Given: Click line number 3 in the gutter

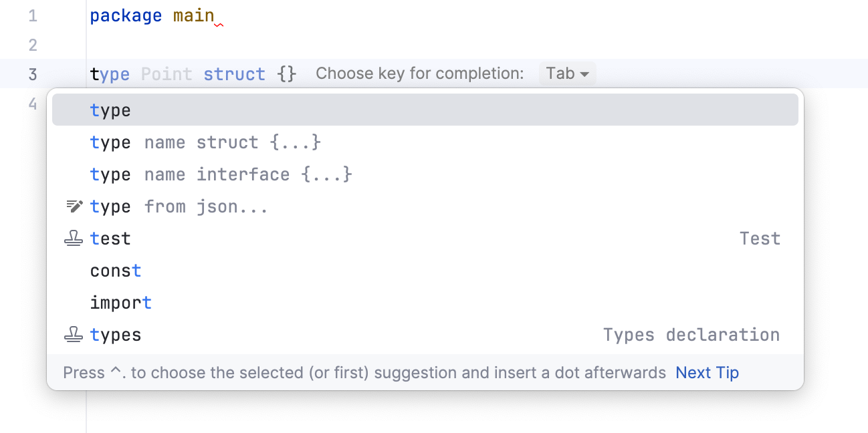Looking at the screenshot, I should click(x=32, y=74).
